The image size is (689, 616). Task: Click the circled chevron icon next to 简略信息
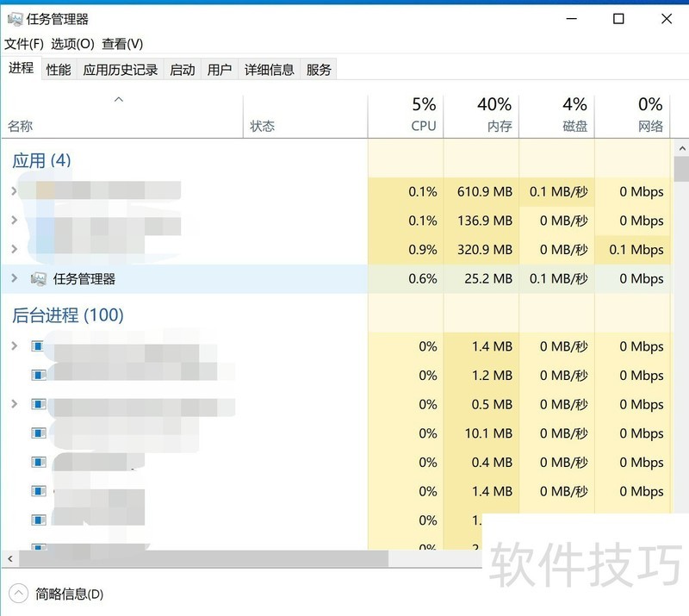(19, 594)
